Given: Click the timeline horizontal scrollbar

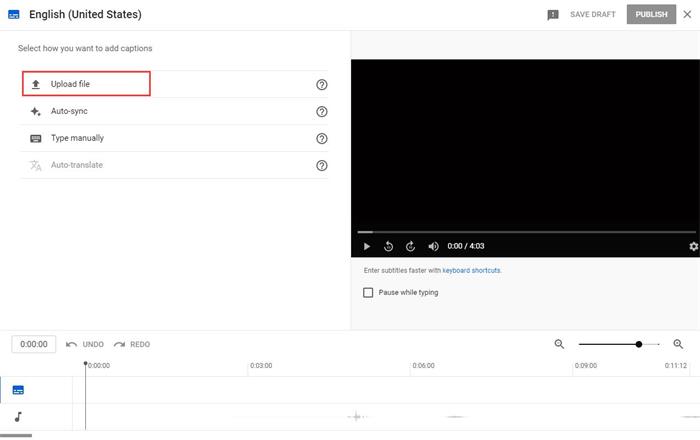Looking at the screenshot, I should (16, 436).
